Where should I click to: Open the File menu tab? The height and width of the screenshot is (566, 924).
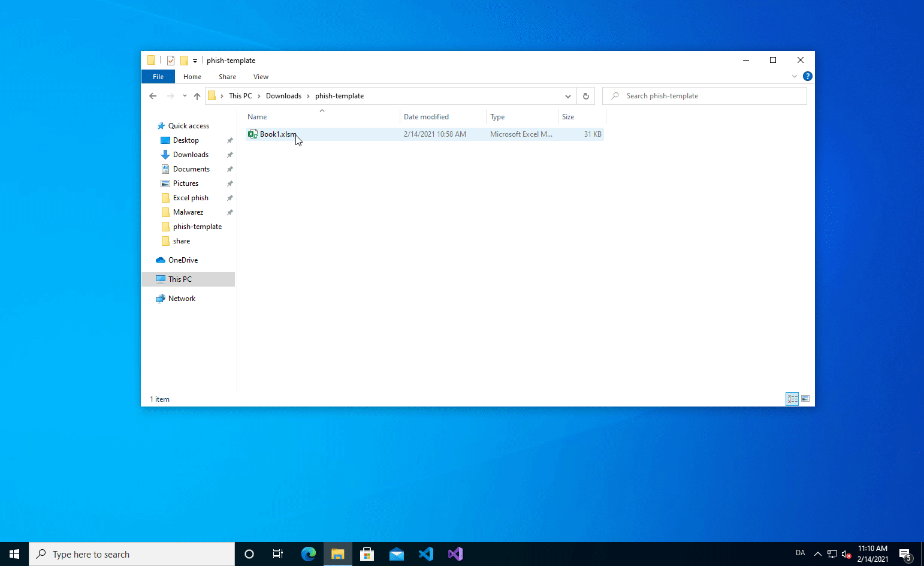tap(158, 77)
